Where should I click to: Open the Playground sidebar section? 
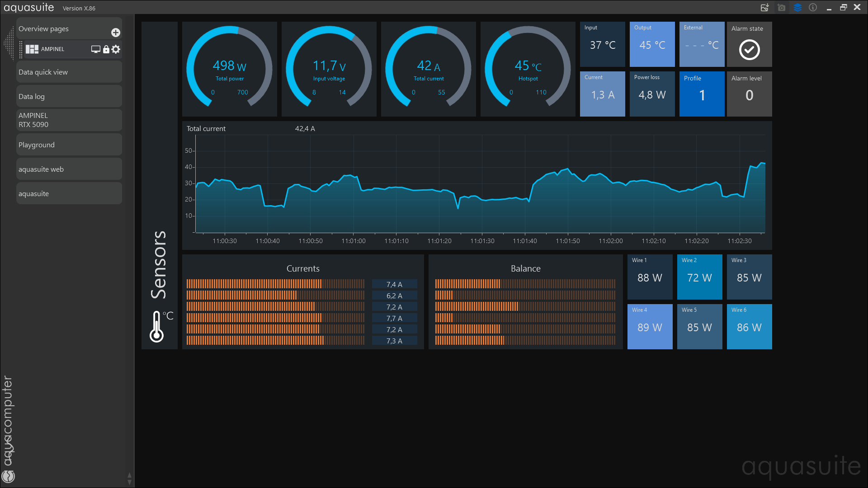(69, 145)
